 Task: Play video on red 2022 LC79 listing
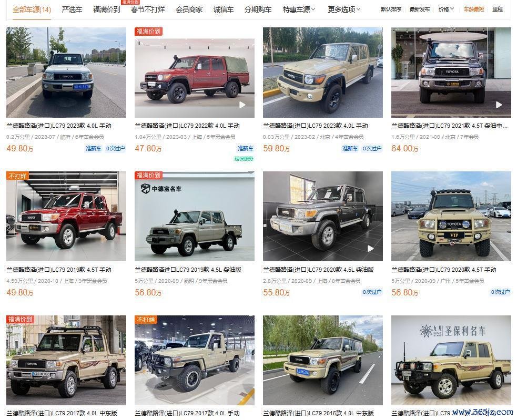[x=242, y=105]
